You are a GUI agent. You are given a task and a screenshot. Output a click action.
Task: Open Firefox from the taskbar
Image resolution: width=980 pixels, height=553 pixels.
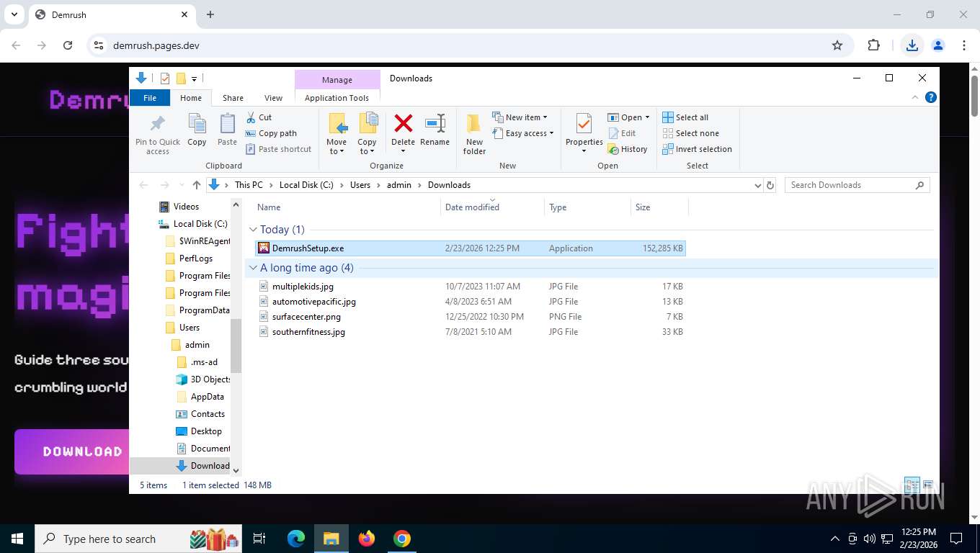[367, 539]
